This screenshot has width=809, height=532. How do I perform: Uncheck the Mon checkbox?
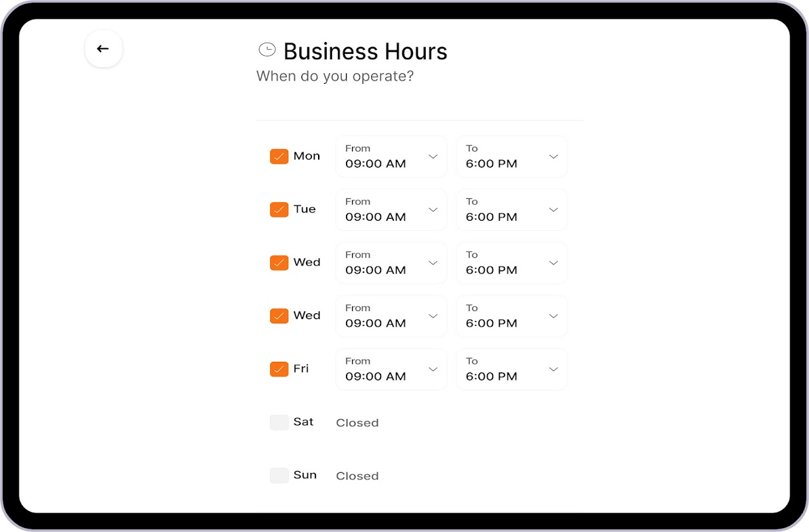(x=279, y=156)
